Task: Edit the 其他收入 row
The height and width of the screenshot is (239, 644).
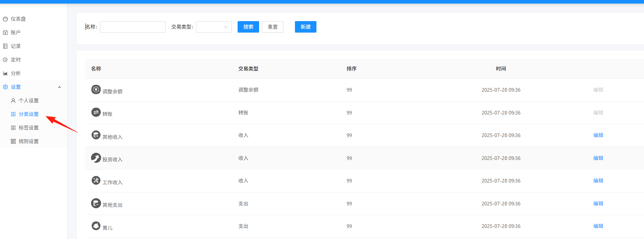Action: (x=598, y=135)
